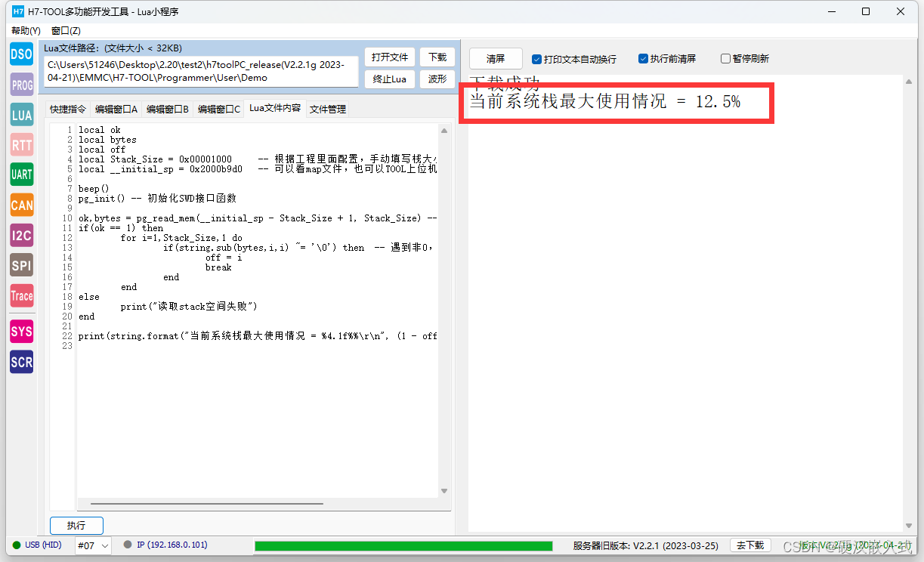Click the 'beep()' code line
The height and width of the screenshot is (562, 924).
click(94, 189)
